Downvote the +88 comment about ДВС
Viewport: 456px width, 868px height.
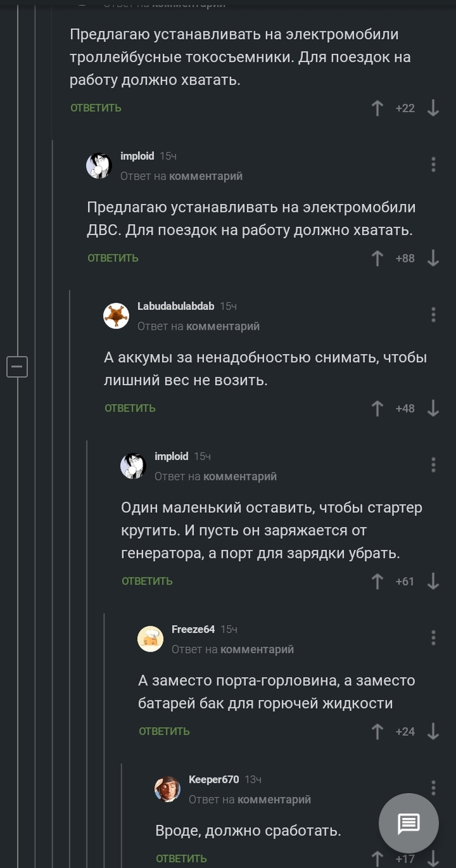point(433,259)
